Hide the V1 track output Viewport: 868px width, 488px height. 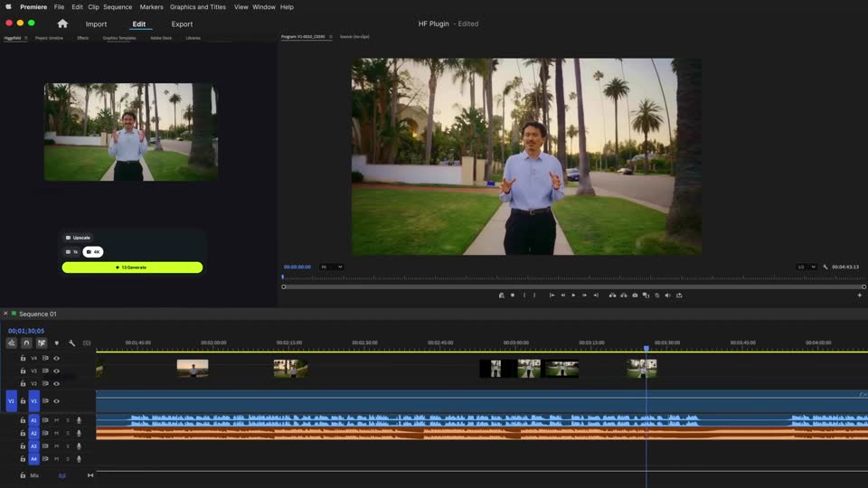click(56, 401)
